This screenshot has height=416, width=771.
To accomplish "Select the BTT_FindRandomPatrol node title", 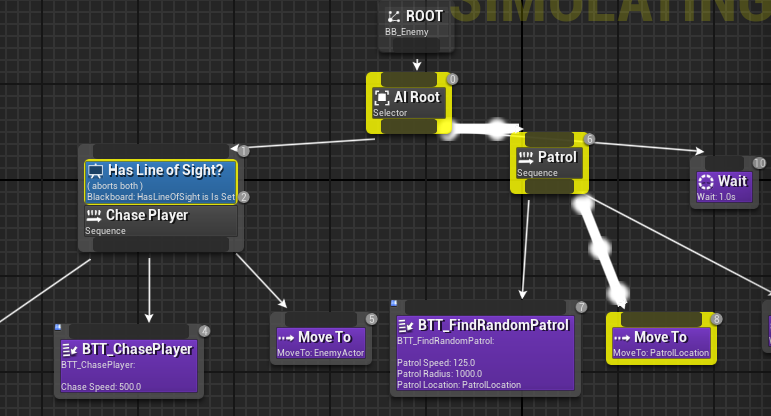I will point(493,326).
